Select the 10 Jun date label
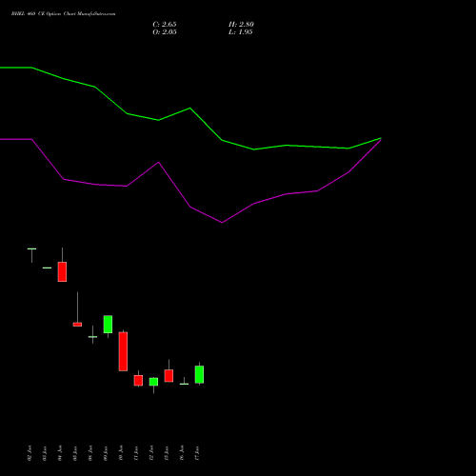 [x=121, y=453]
